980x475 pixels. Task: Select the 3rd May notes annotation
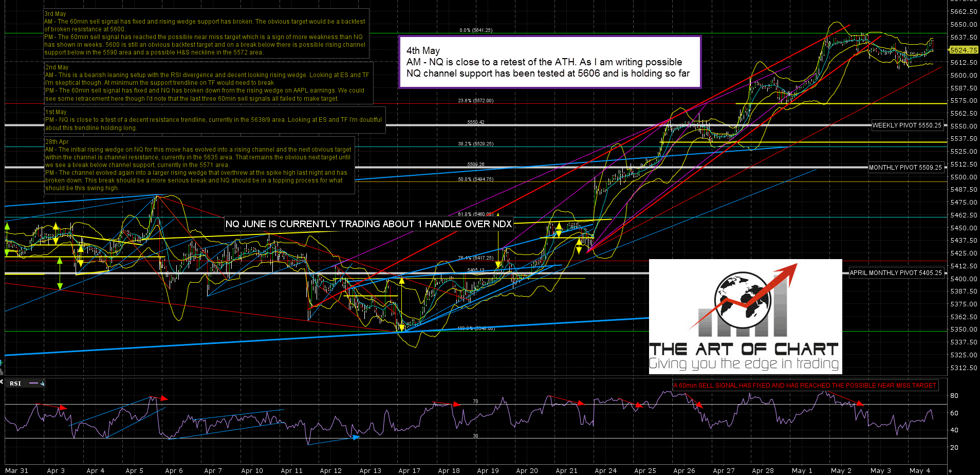(206, 33)
